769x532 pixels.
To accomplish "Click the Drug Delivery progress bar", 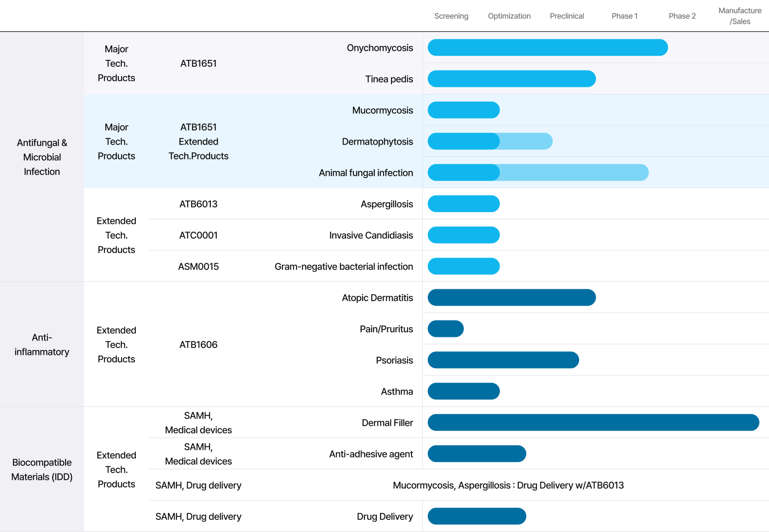I will (477, 516).
